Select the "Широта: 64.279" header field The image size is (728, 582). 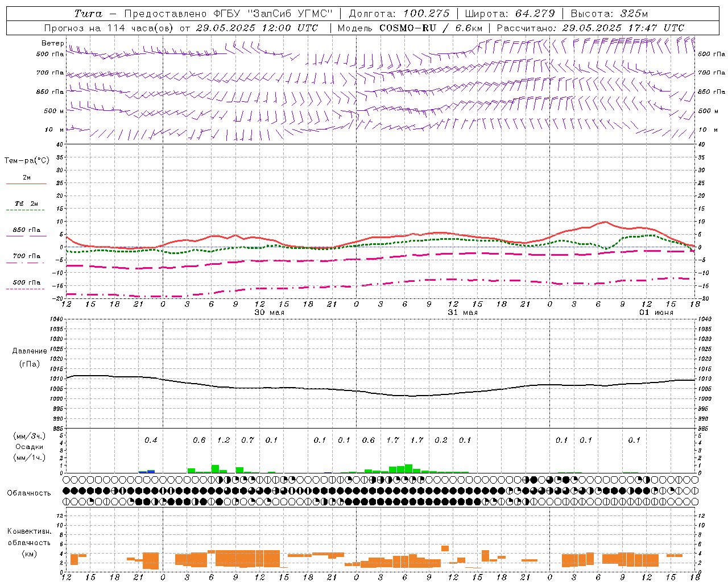[x=510, y=14]
